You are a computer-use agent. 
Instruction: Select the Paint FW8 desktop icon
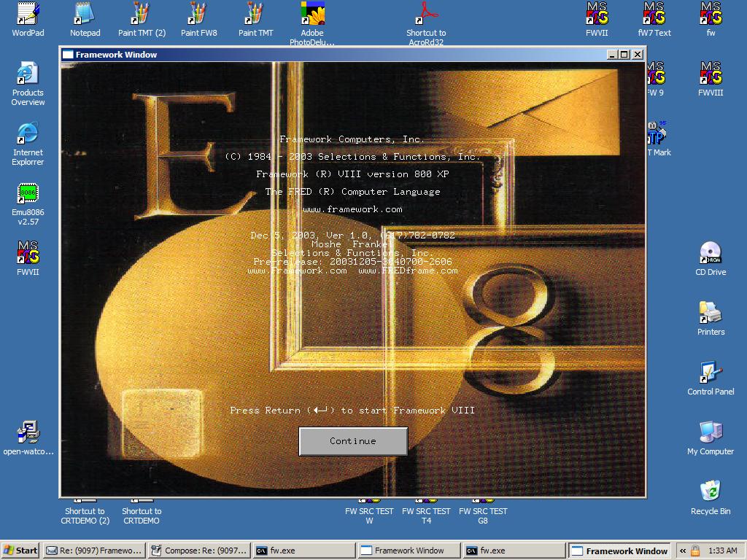[x=198, y=19]
